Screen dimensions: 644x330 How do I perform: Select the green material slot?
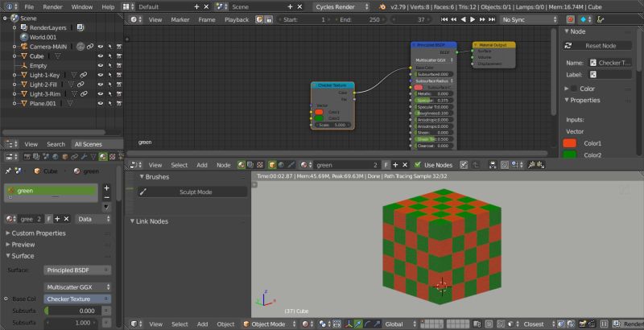tap(51, 191)
